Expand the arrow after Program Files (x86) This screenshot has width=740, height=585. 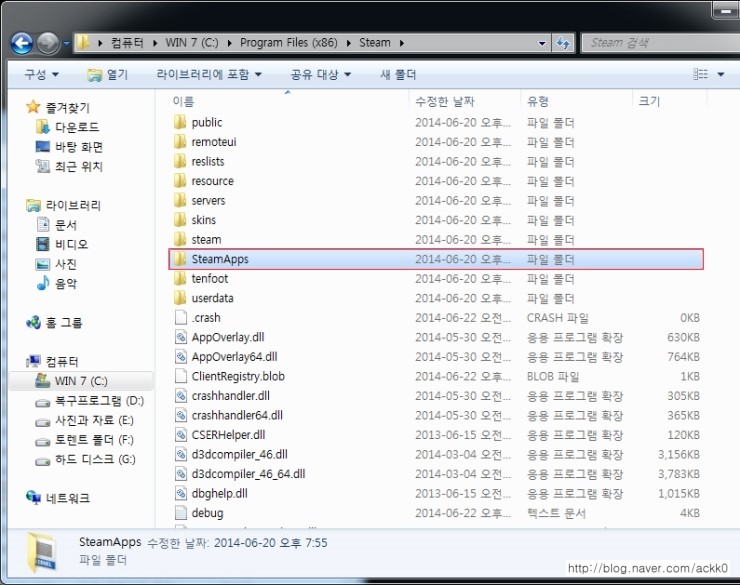pos(348,43)
